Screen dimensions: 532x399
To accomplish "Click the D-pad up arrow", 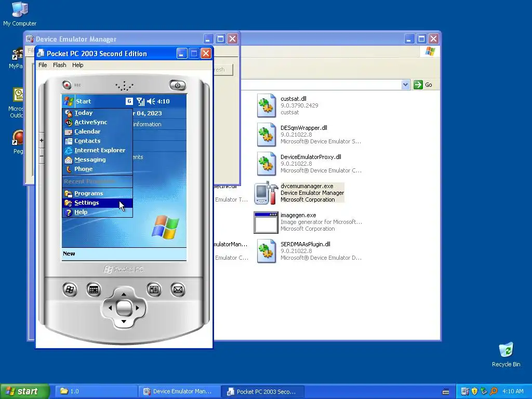I will (x=124, y=294).
